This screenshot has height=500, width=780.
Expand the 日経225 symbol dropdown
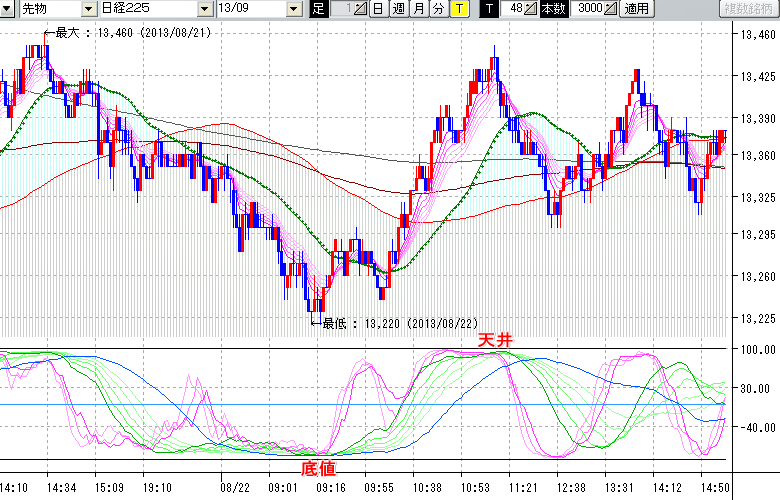click(x=205, y=9)
